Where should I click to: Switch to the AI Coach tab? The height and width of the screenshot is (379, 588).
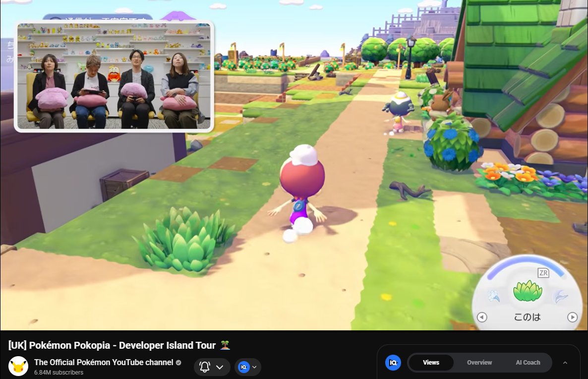coord(528,363)
